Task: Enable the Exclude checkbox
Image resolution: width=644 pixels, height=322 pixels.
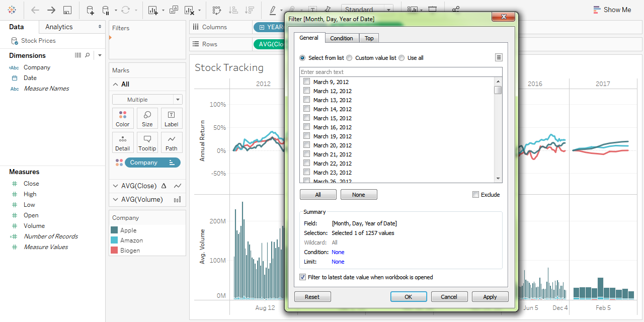Action: (475, 195)
